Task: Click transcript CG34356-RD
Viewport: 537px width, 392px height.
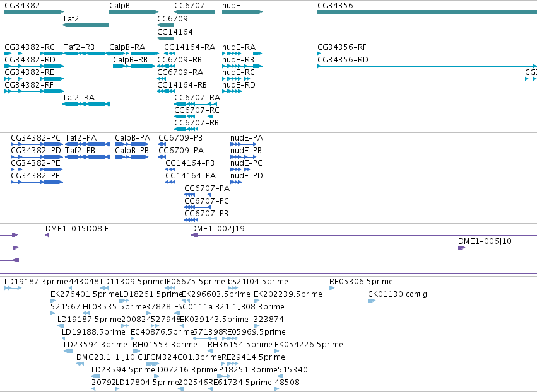Action: tap(427, 66)
